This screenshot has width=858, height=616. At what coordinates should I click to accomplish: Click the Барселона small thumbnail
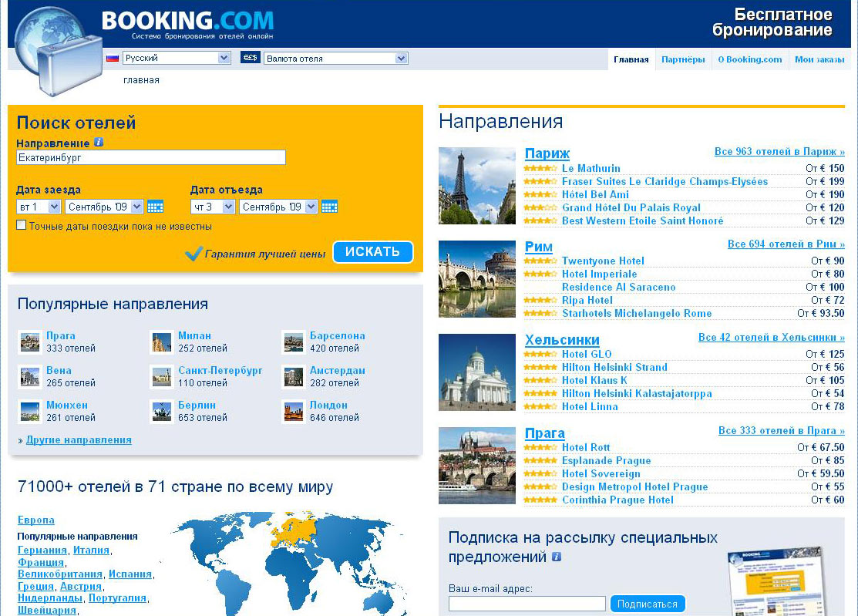[x=294, y=342]
